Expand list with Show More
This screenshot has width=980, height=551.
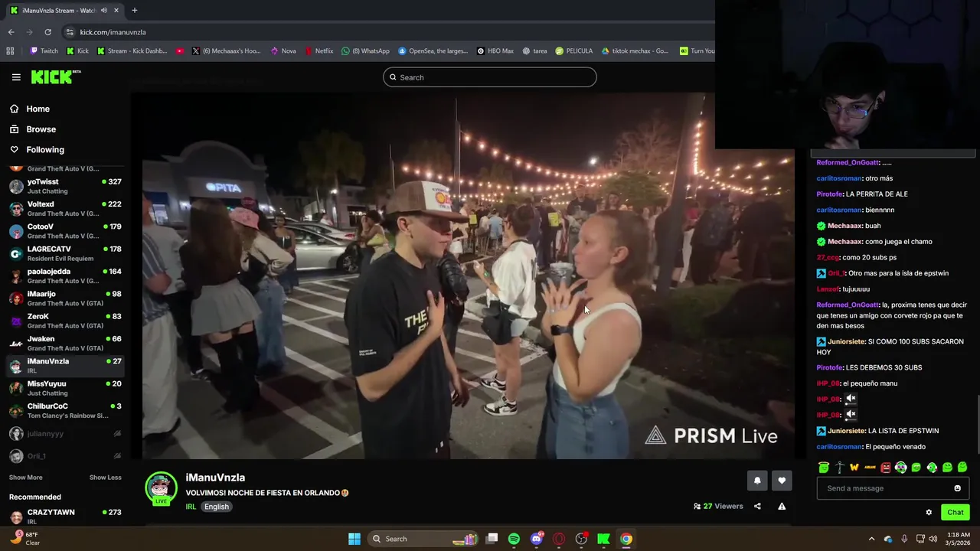[25, 478]
